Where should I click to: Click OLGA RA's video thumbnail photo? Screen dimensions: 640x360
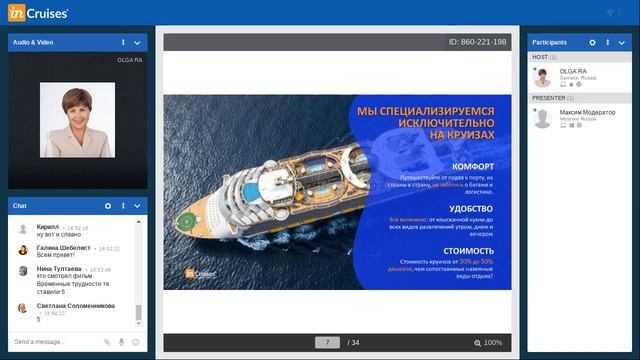[78, 120]
